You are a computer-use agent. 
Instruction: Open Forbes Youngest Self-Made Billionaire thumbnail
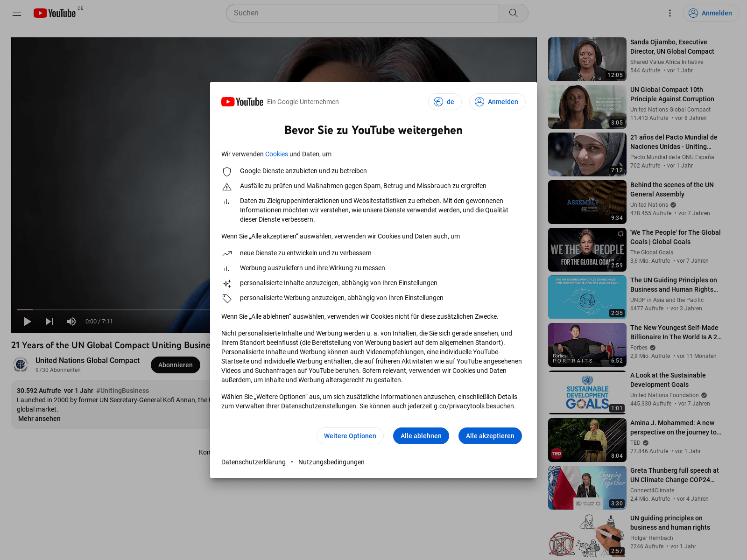587,345
